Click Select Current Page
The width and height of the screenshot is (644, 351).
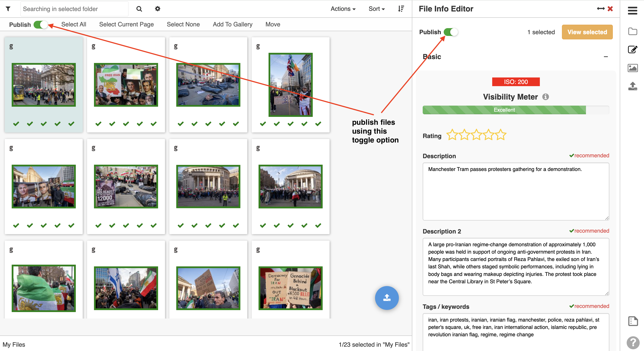point(126,24)
